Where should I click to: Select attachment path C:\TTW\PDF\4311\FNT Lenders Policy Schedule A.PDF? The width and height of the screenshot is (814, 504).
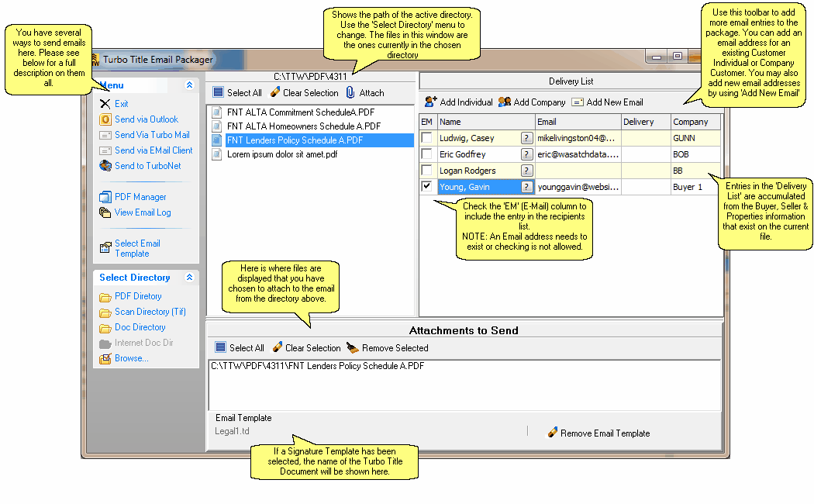point(317,366)
